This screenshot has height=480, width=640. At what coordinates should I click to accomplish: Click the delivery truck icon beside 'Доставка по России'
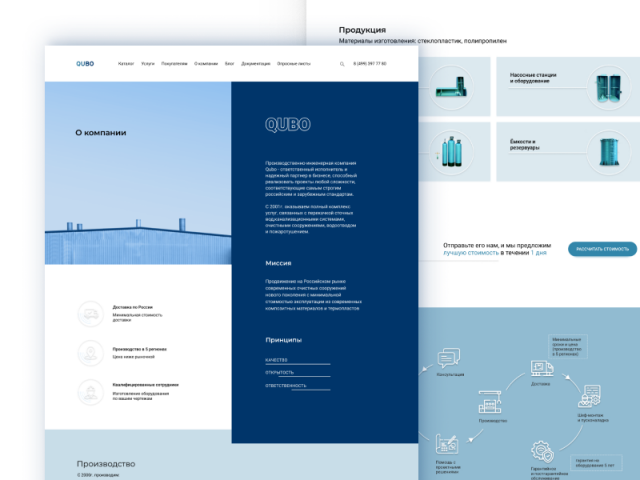tap(91, 314)
